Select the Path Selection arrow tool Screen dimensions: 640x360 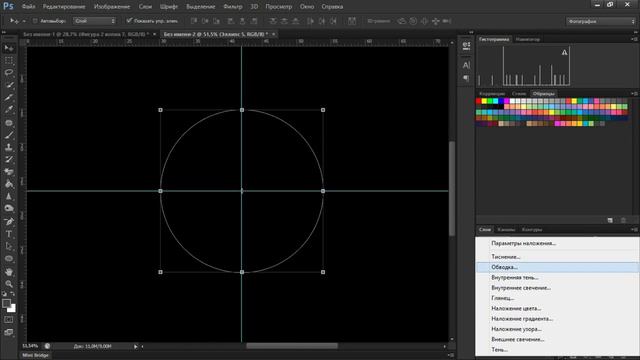pos(9,246)
